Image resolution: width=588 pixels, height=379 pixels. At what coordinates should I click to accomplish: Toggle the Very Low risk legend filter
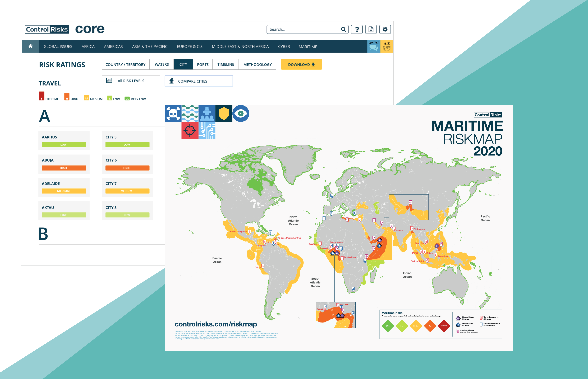[127, 99]
